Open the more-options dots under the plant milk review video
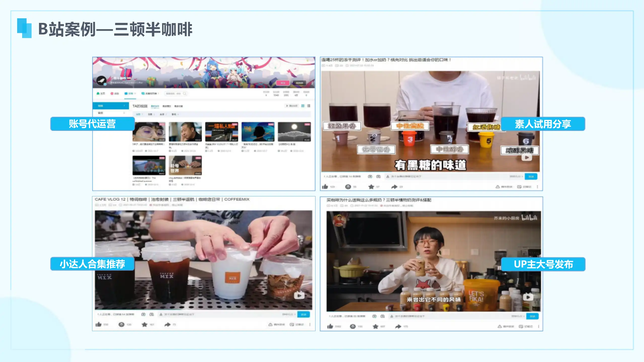The width and height of the screenshot is (644, 362). coord(539,326)
